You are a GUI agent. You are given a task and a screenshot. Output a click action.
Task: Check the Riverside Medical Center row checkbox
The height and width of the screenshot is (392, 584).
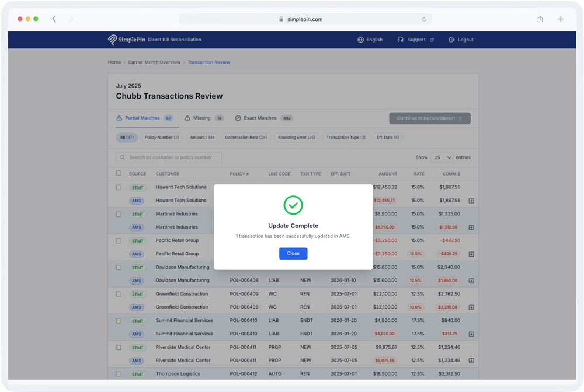[119, 347]
